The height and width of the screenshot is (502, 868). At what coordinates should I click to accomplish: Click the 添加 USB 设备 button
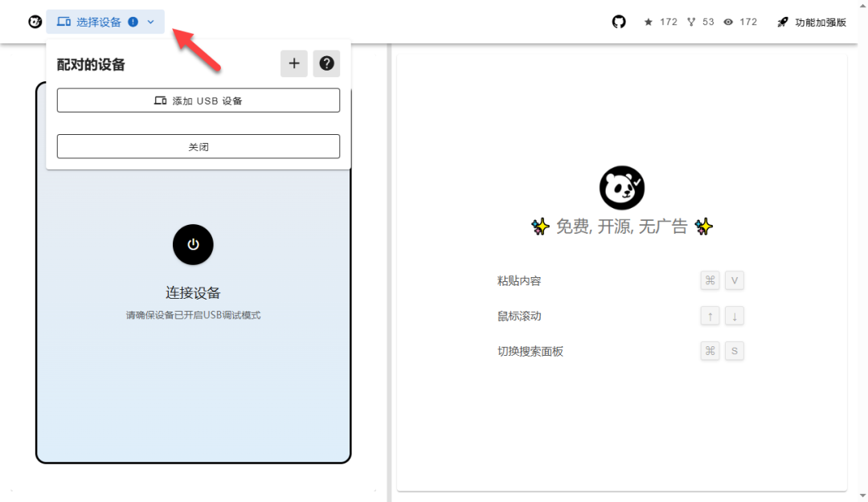coord(198,100)
